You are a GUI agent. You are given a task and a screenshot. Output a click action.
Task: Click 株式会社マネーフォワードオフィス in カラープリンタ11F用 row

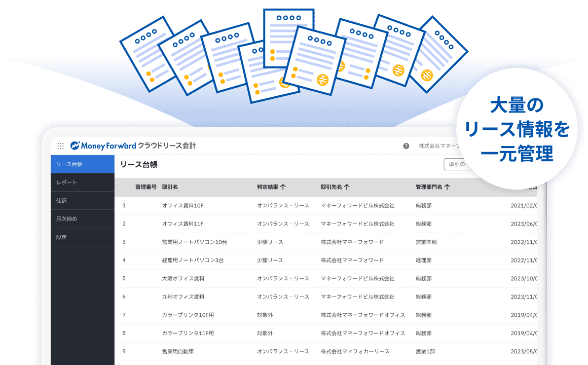click(363, 333)
